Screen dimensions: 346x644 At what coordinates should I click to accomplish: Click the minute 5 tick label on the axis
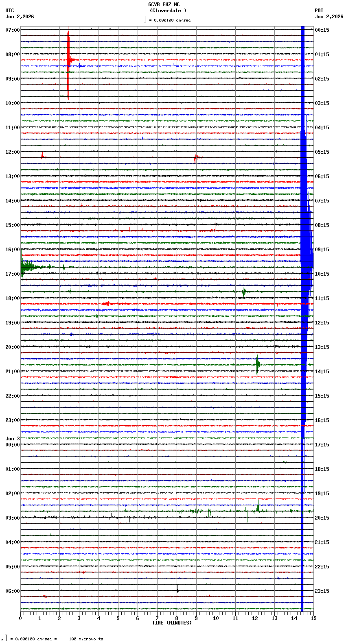118,618
